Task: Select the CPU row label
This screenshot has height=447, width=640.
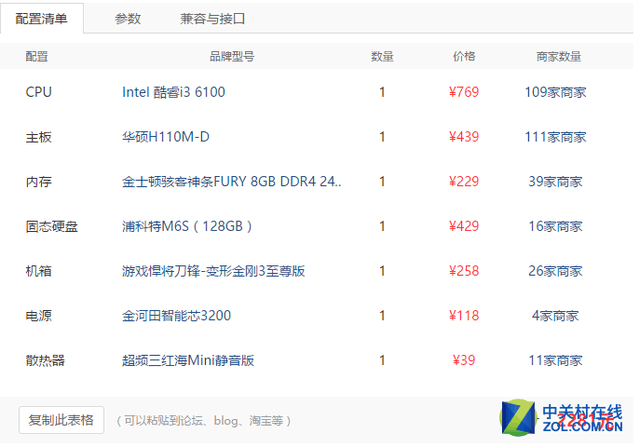Action: (39, 92)
